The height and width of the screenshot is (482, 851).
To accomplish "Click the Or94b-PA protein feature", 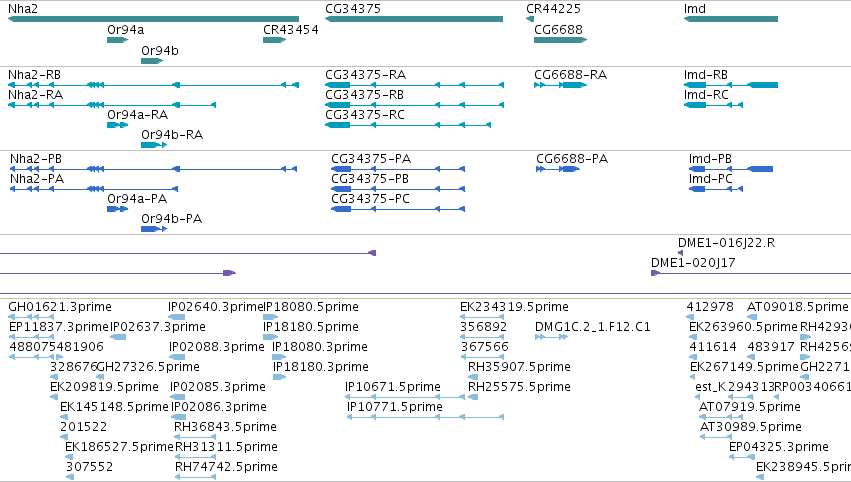I will [154, 229].
